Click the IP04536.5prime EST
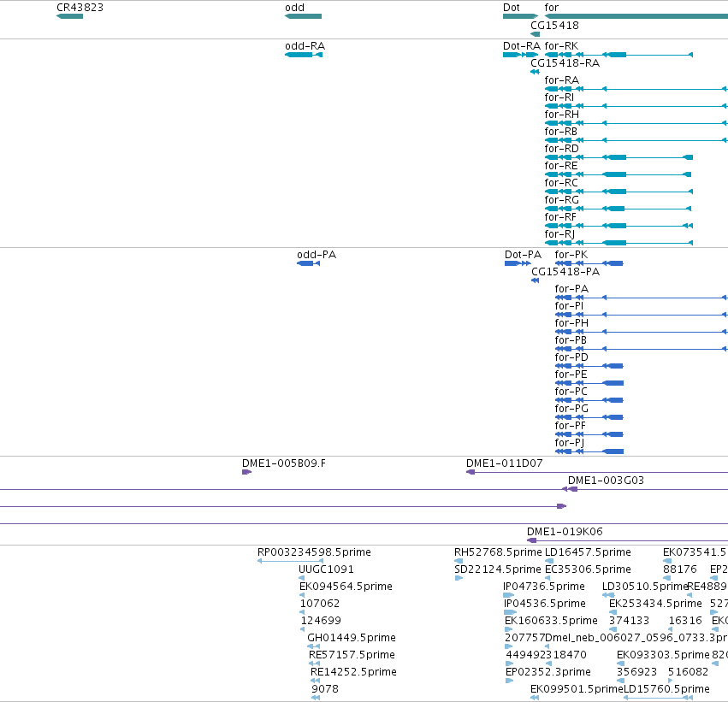Image resolution: width=728 pixels, height=702 pixels. tap(510, 612)
